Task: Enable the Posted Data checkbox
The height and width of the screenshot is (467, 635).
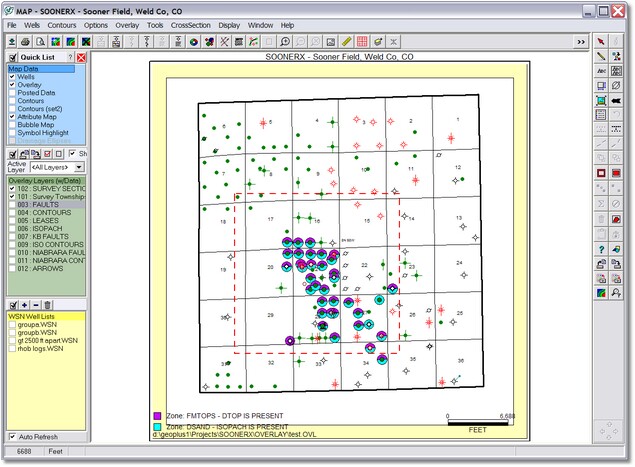Action: coord(11,93)
